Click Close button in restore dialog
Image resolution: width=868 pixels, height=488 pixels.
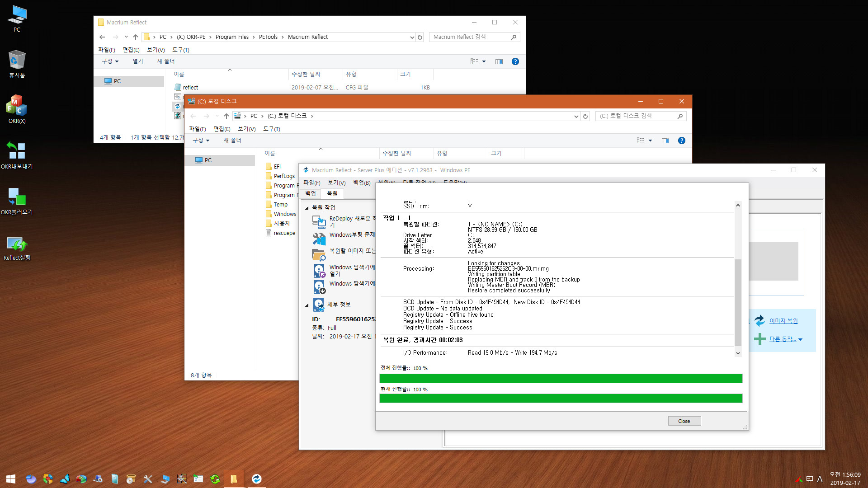tap(684, 421)
